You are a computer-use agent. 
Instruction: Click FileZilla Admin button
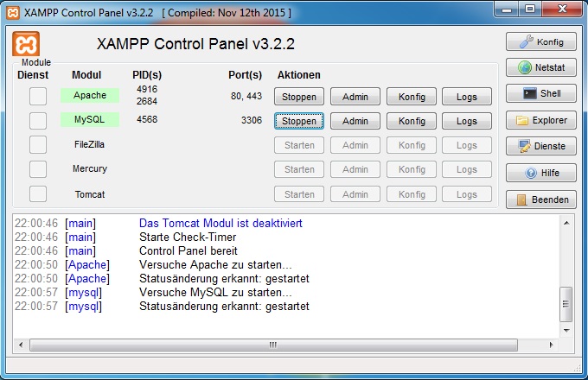click(355, 145)
